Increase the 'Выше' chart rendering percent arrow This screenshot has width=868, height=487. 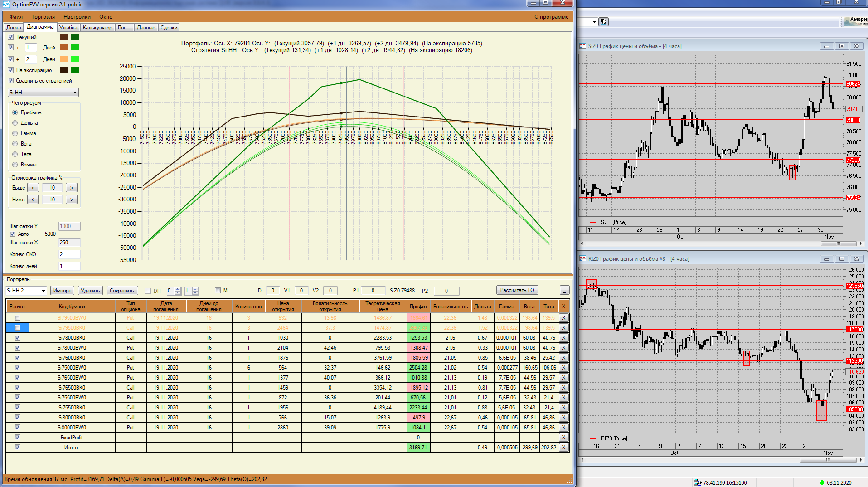point(71,188)
